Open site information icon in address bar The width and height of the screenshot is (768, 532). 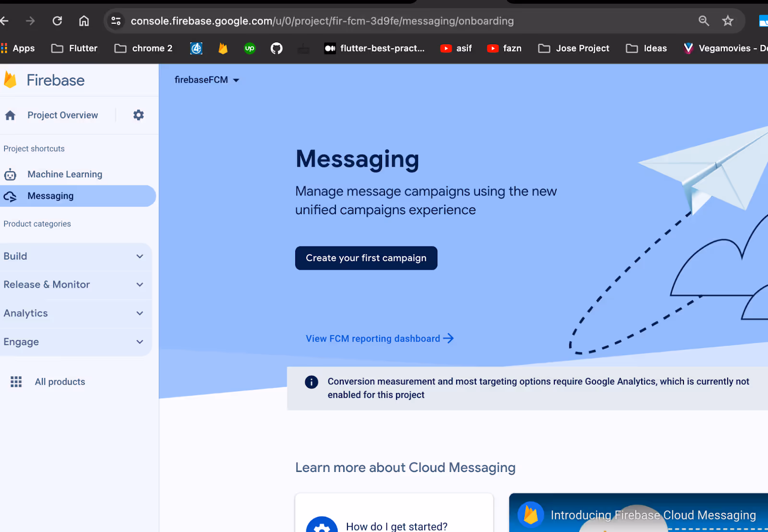pyautogui.click(x=116, y=21)
